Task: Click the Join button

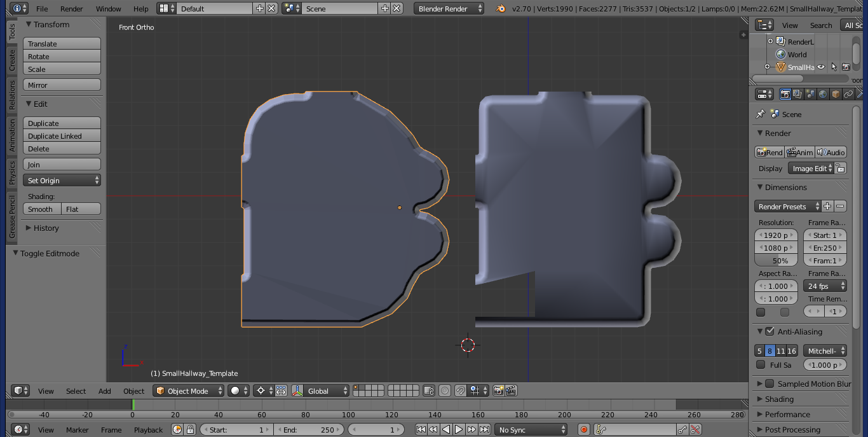Action: point(62,165)
